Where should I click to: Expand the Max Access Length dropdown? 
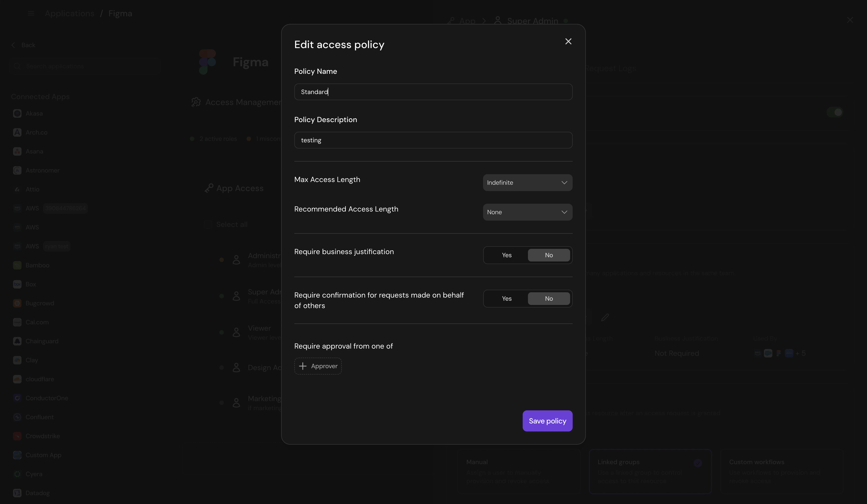(x=527, y=182)
